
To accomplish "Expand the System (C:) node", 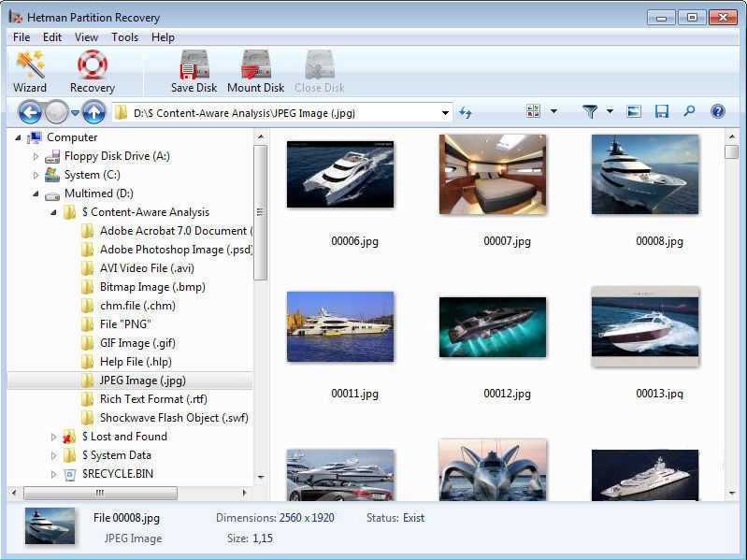I will tap(36, 175).
